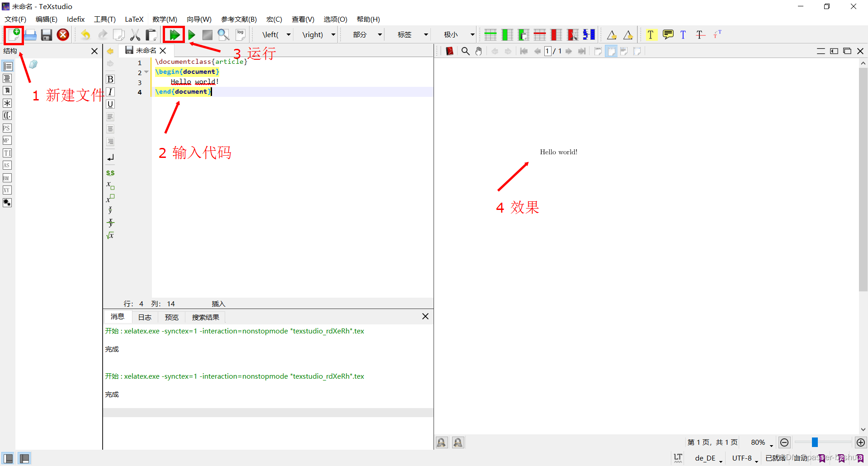View the log with the log icon
Screen dimensions: 868x466
click(240, 35)
